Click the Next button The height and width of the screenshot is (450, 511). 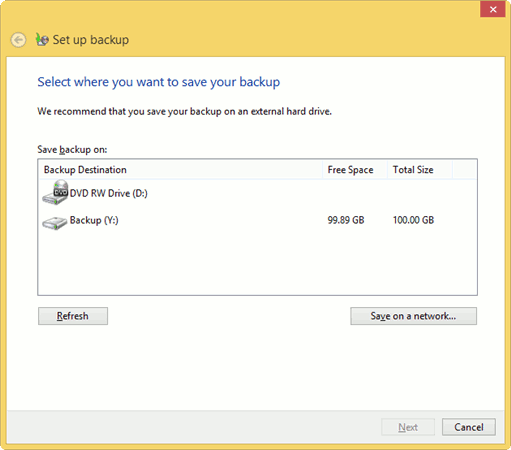point(408,427)
